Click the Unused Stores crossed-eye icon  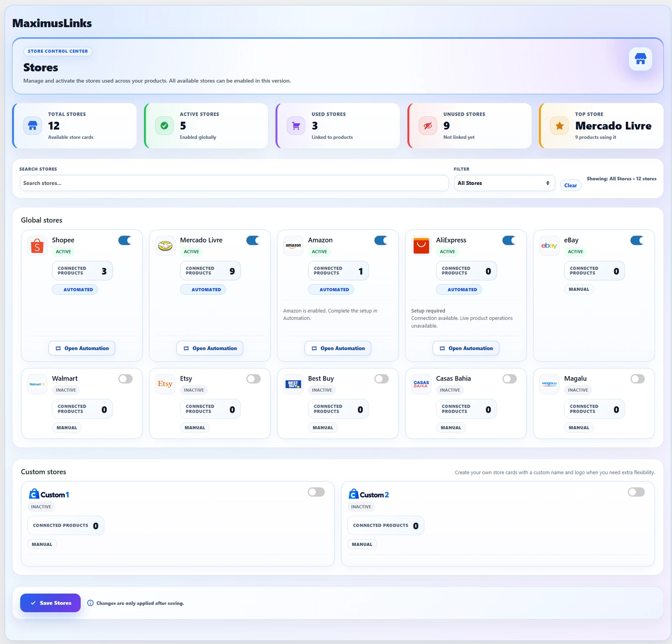pos(428,125)
